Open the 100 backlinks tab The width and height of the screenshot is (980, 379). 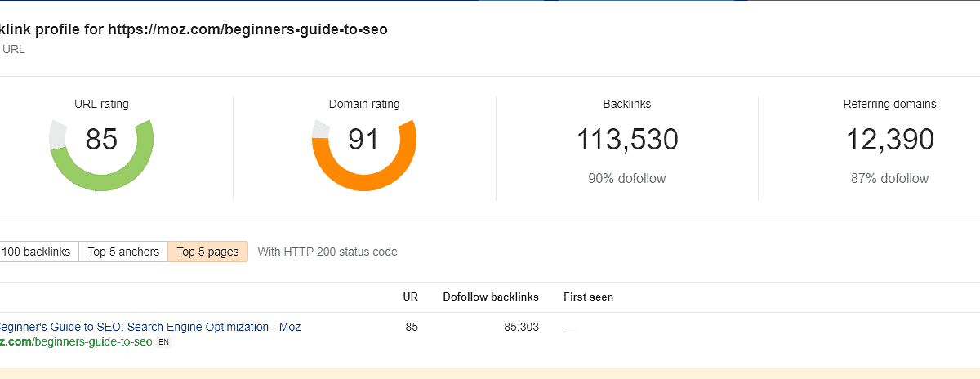[x=38, y=252]
